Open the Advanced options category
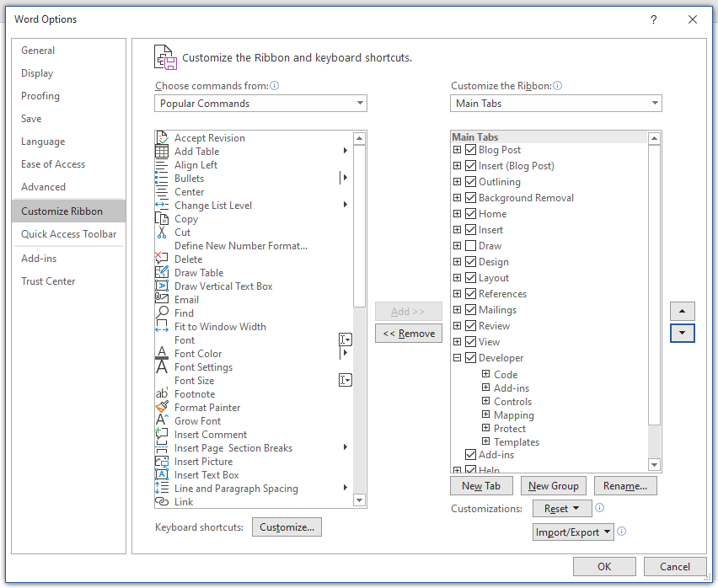 (69, 187)
